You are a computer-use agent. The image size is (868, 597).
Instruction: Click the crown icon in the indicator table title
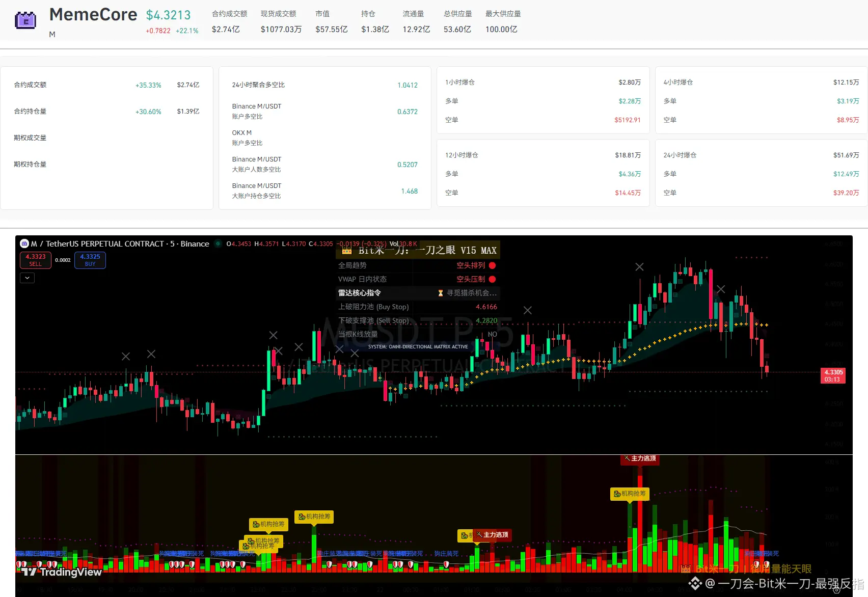tap(347, 250)
